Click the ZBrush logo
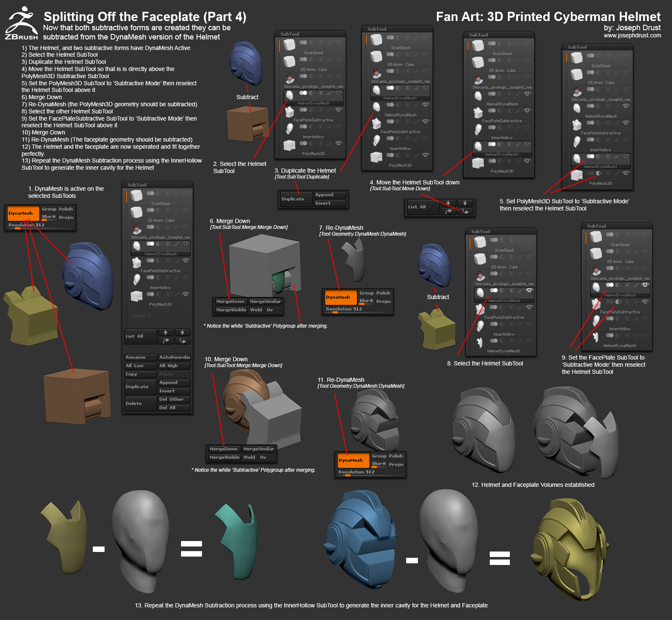The image size is (672, 620). pyautogui.click(x=21, y=24)
